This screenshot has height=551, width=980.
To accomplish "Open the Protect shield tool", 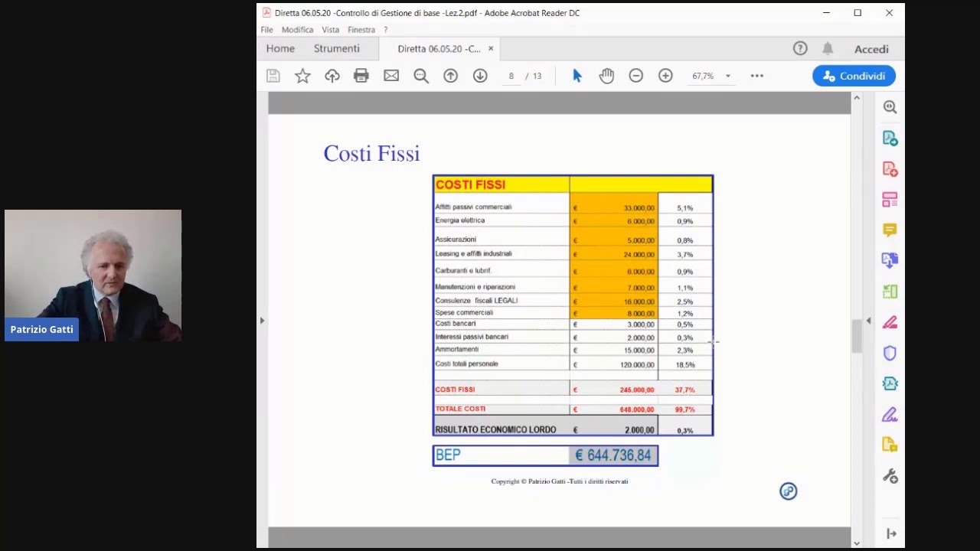I will tap(890, 353).
